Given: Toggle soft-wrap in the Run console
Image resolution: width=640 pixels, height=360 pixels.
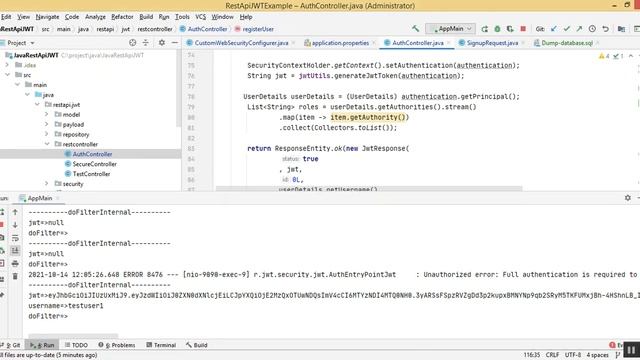Looking at the screenshot, I should 15,238.
